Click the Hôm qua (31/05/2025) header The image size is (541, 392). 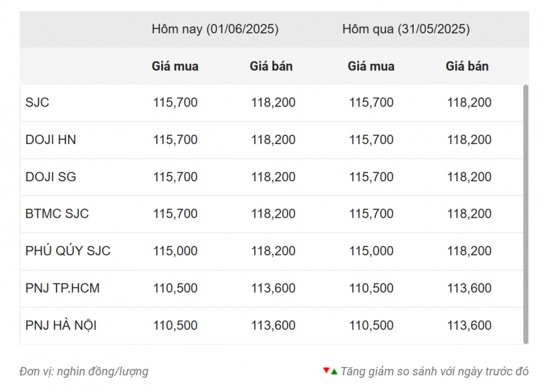405,29
